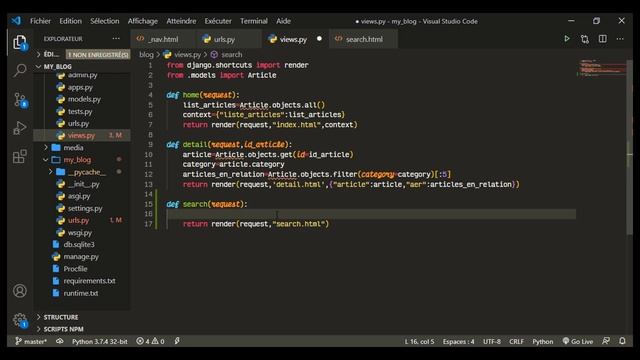Switch to the search.html tab
The height and width of the screenshot is (360, 640).
tap(364, 39)
